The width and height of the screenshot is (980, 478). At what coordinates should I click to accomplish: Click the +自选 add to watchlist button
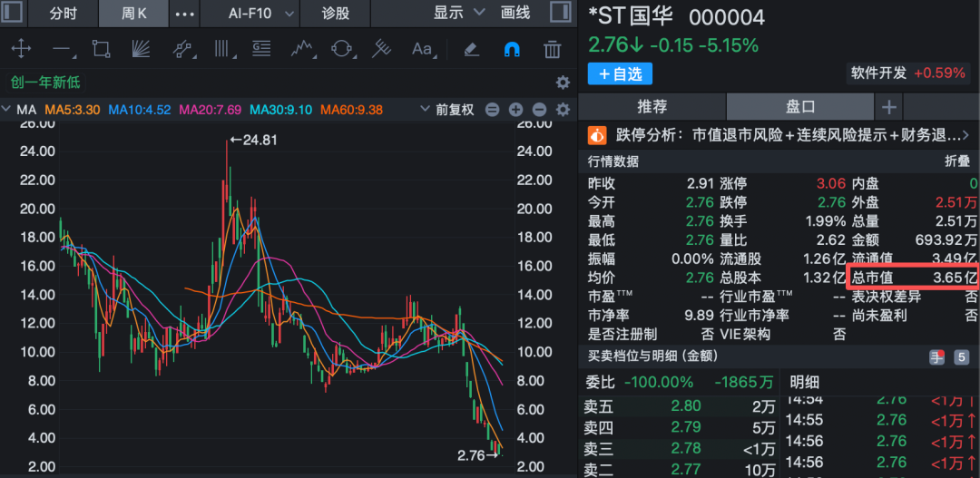pos(620,74)
